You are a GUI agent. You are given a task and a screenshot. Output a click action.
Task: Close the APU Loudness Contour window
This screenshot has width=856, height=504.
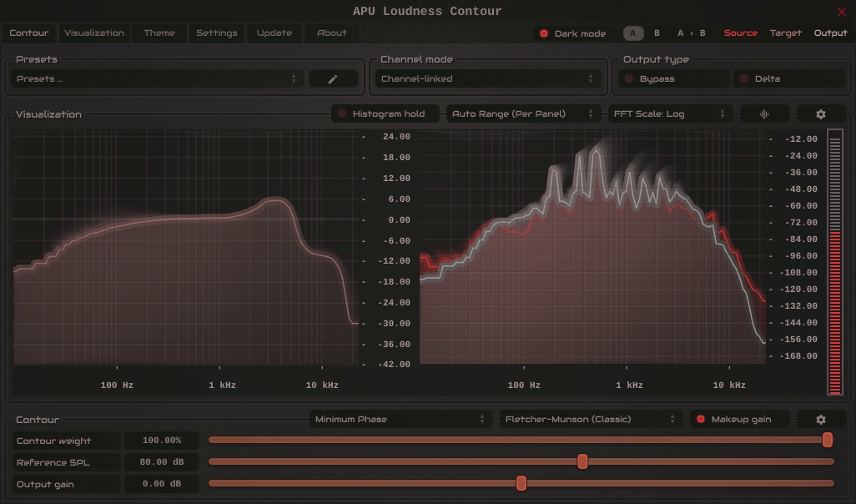click(841, 12)
